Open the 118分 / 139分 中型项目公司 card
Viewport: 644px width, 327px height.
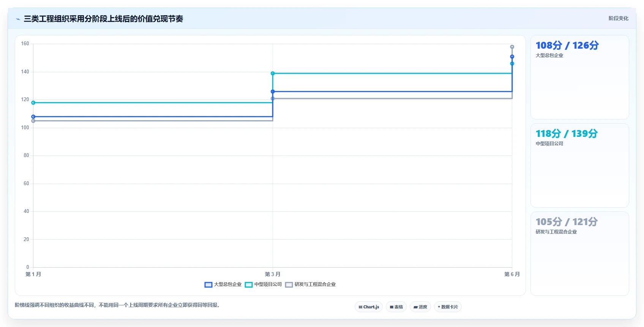point(580,165)
